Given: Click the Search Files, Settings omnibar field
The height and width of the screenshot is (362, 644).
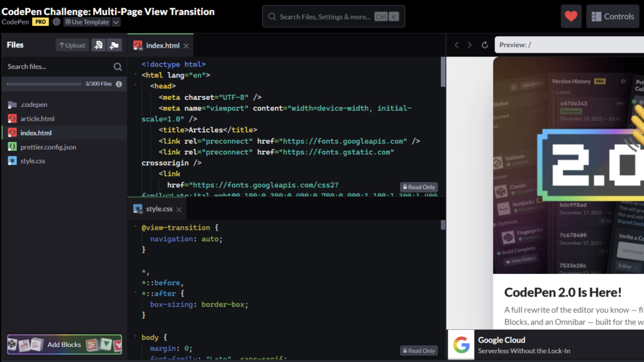Looking at the screenshot, I should 333,16.
